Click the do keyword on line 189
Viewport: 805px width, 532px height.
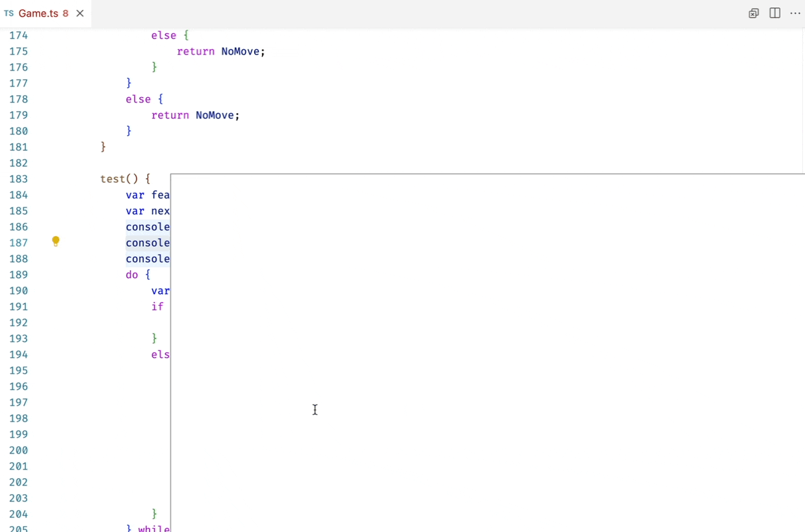[x=131, y=274]
